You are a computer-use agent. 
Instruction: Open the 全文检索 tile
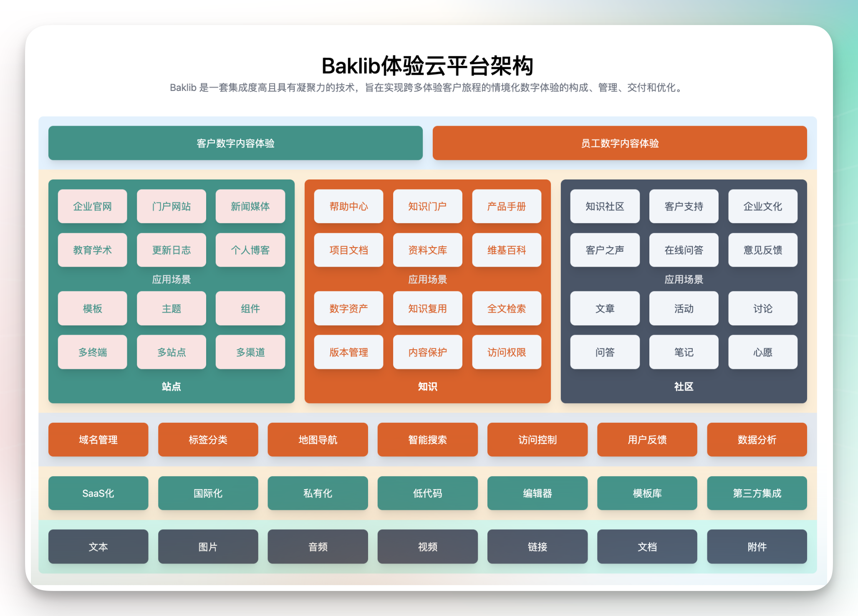click(507, 308)
